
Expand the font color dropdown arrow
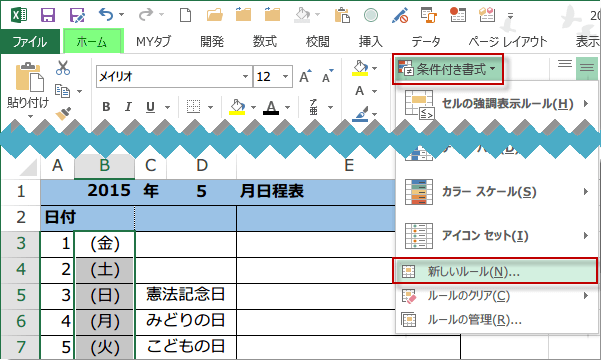click(x=287, y=107)
